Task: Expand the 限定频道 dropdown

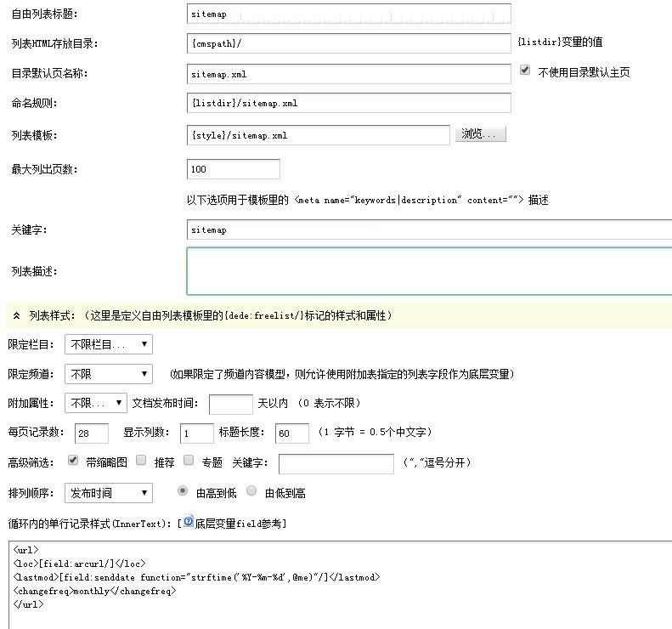Action: [108, 374]
